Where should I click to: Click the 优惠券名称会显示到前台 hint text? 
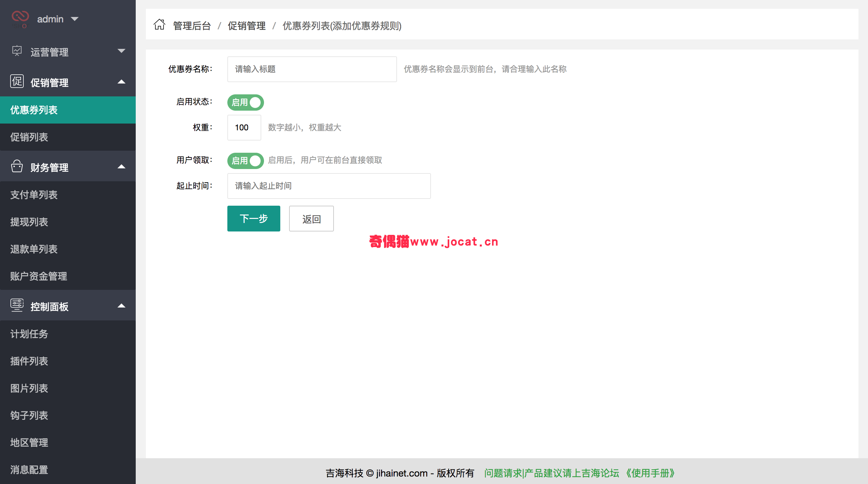tap(485, 69)
